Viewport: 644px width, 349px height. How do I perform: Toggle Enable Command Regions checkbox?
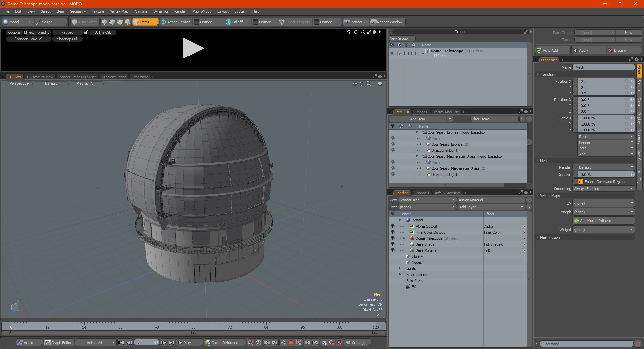pos(581,182)
